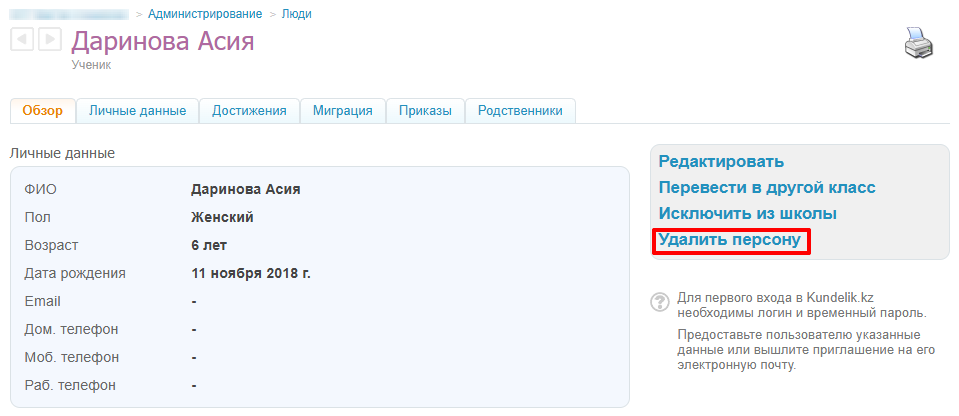Select Исключить из школы
Screen dimensions: 959x416
coord(747,214)
